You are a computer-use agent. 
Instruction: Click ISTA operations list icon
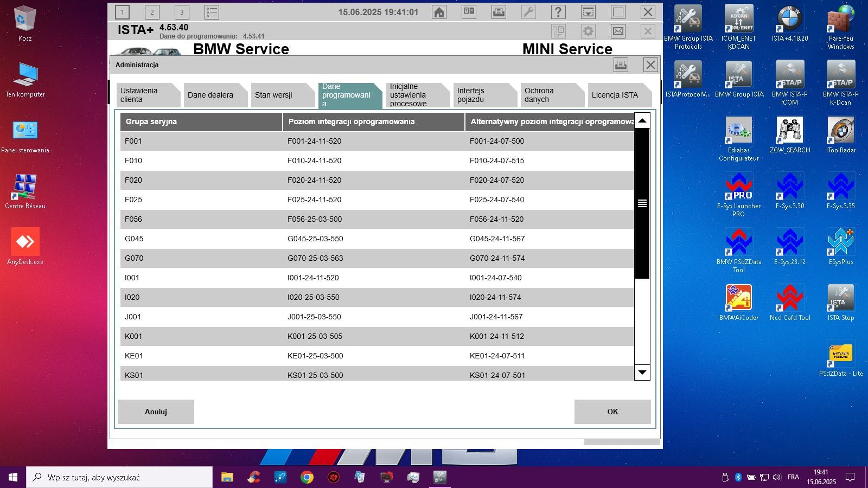(212, 12)
